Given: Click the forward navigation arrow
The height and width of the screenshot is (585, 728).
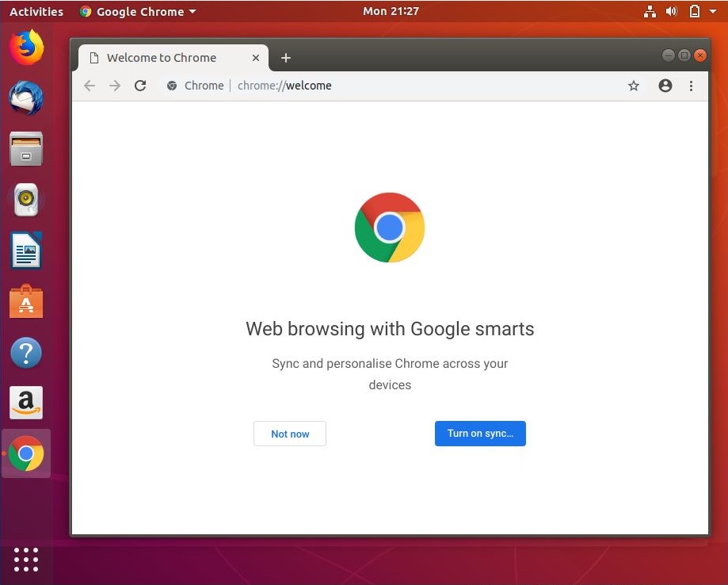Looking at the screenshot, I should 115,86.
